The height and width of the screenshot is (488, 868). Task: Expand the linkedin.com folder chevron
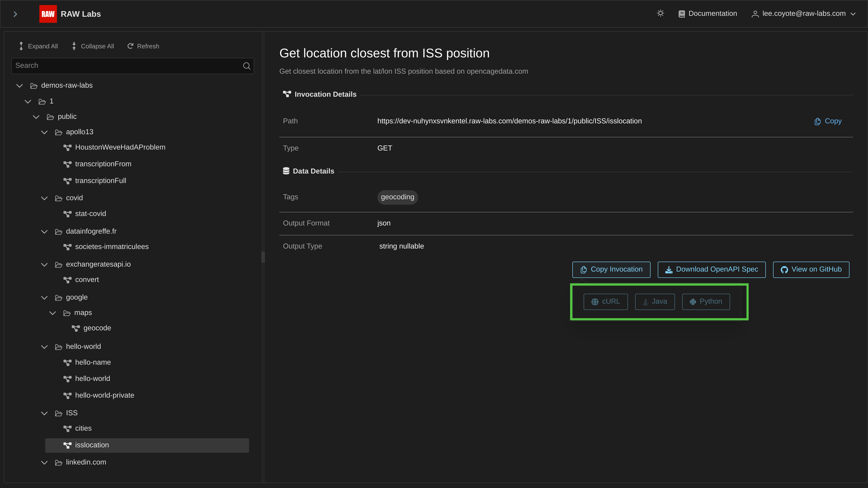44,462
